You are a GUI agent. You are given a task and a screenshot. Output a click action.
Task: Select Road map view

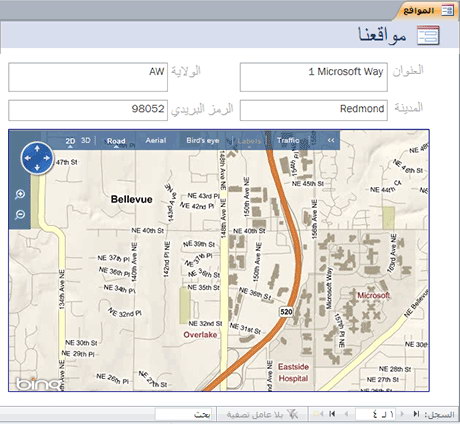[116, 141]
